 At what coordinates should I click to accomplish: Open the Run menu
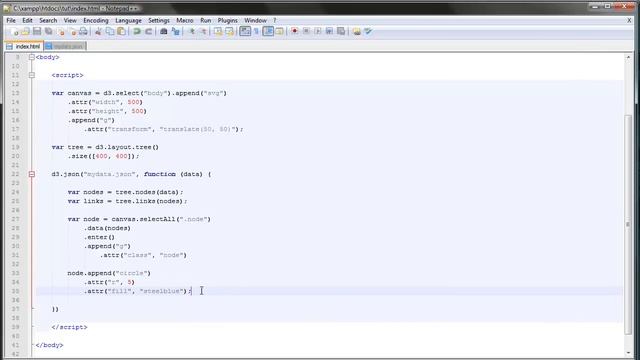pos(206,20)
